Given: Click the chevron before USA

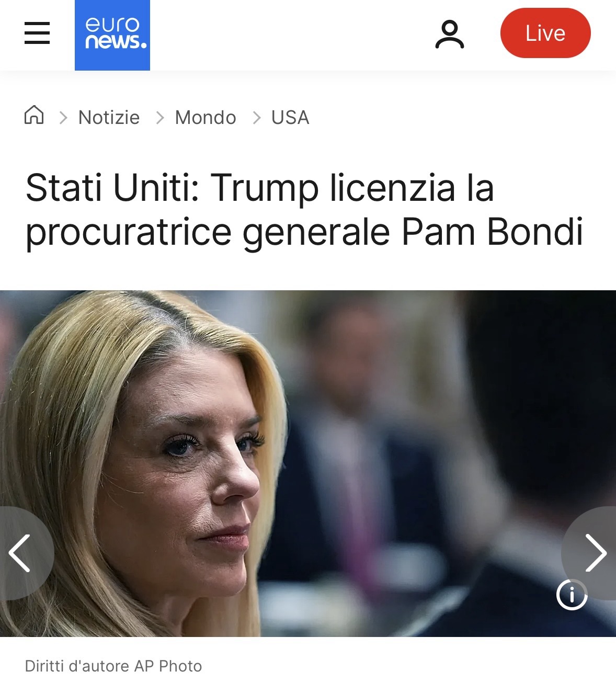Looking at the screenshot, I should click(256, 118).
